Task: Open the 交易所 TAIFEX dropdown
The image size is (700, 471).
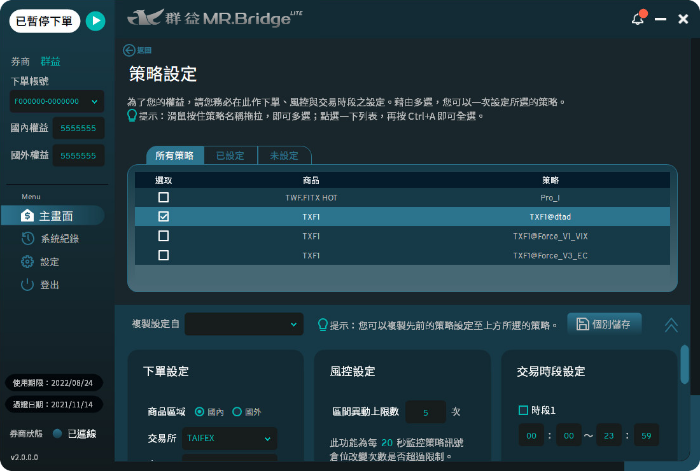Action: pos(229,438)
